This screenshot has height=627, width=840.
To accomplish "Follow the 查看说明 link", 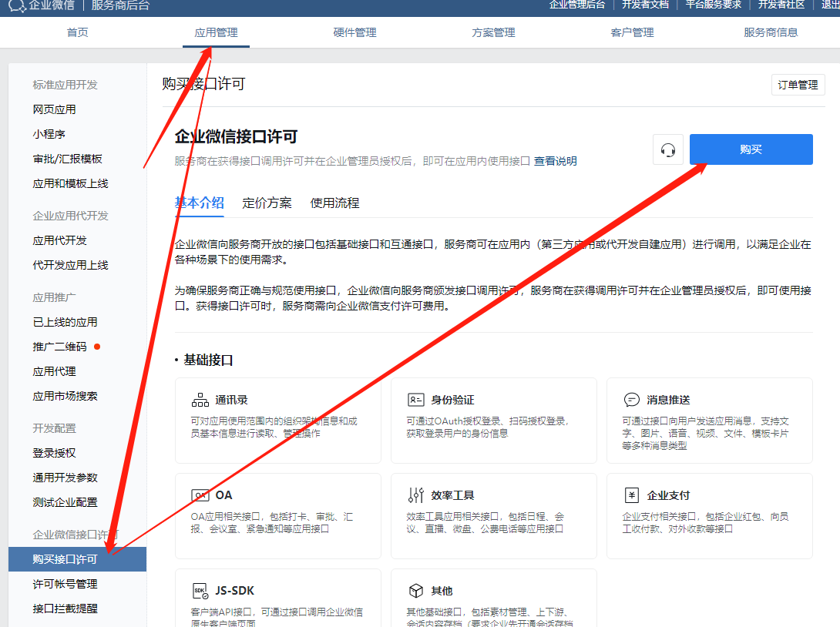I will tap(555, 161).
